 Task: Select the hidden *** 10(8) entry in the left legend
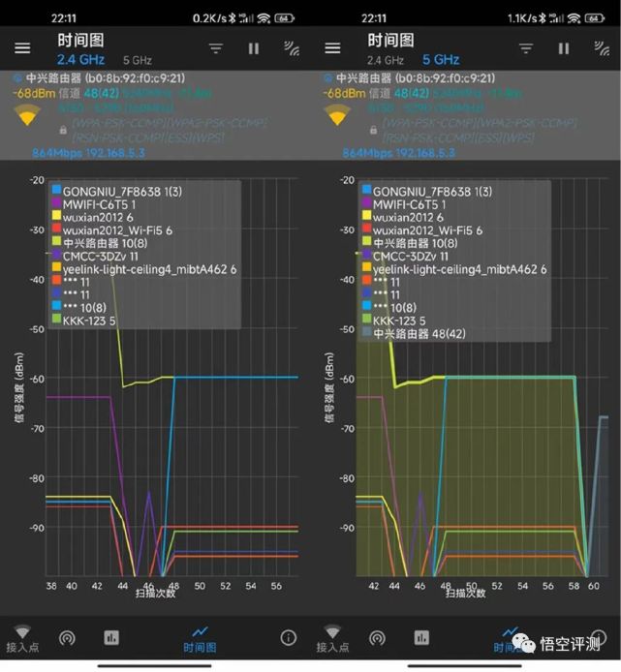[x=84, y=308]
